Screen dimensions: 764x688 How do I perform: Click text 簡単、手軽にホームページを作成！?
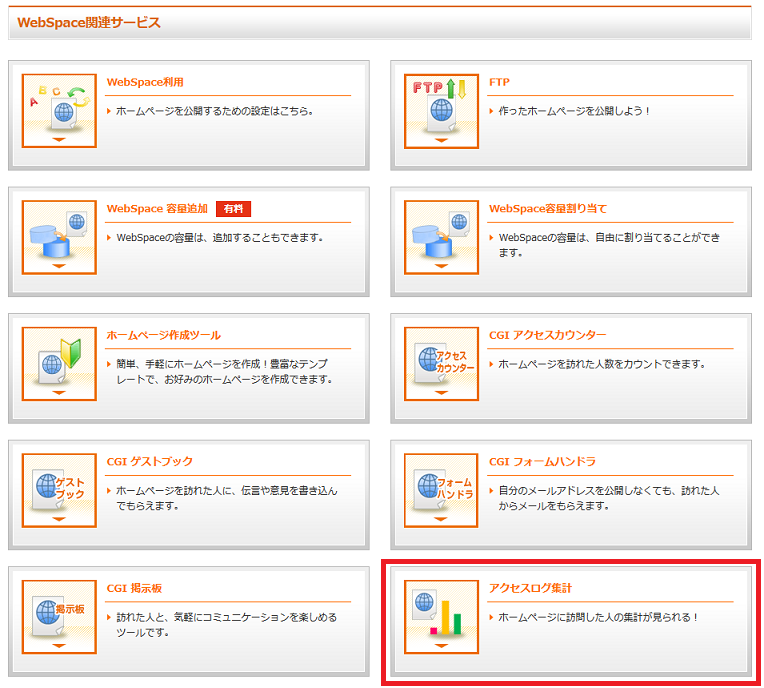click(193, 364)
